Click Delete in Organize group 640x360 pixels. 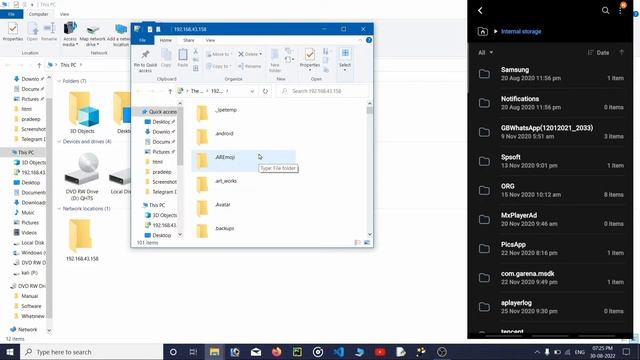(250, 54)
